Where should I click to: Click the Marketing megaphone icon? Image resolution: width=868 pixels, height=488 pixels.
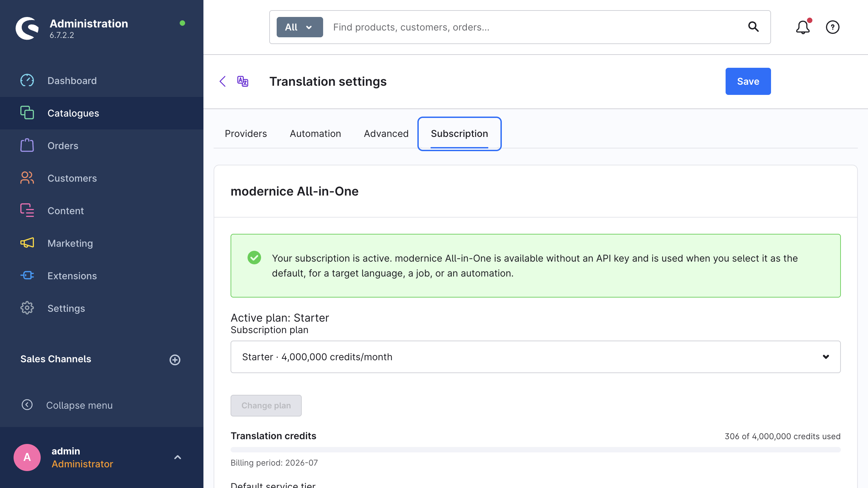[x=27, y=243]
